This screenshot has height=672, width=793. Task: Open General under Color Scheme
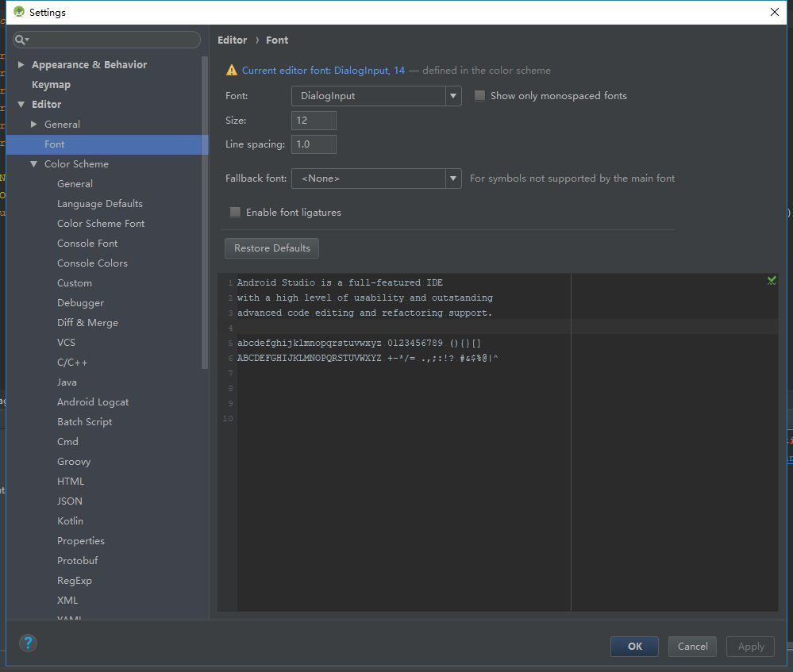click(x=75, y=183)
